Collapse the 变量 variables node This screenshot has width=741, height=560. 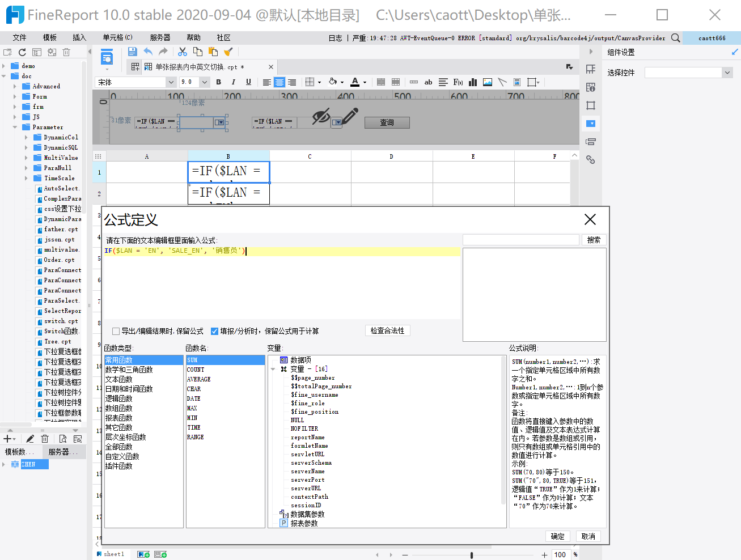click(x=273, y=369)
